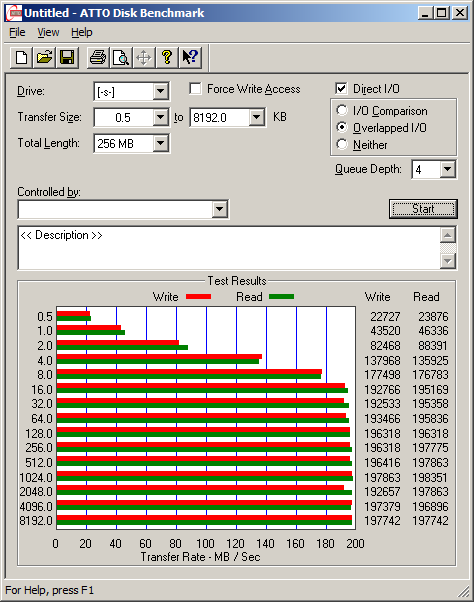Select the Overlapped I/O radio button
Viewport: 474px width, 602px height.
(x=342, y=127)
